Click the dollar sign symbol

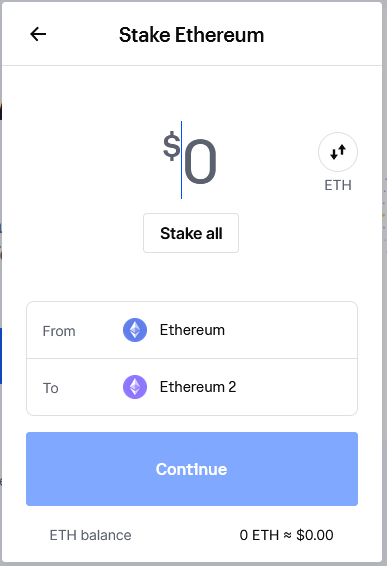[x=171, y=146]
